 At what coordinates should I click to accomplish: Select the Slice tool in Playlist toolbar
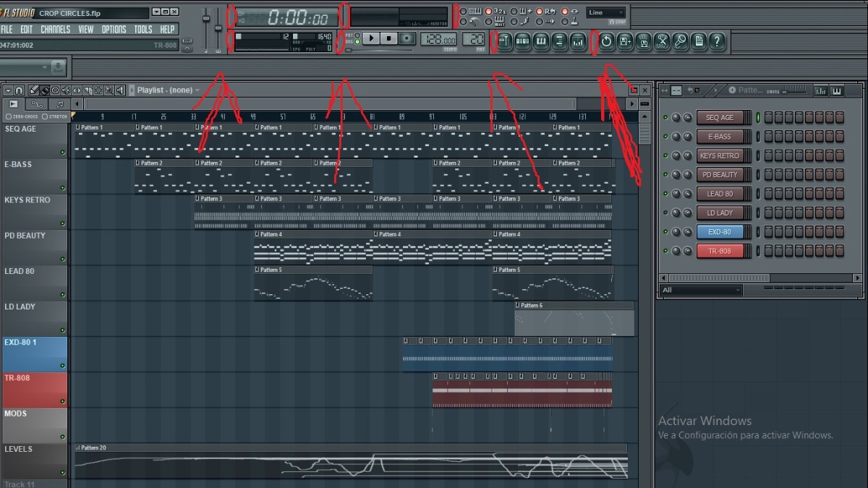click(88, 90)
